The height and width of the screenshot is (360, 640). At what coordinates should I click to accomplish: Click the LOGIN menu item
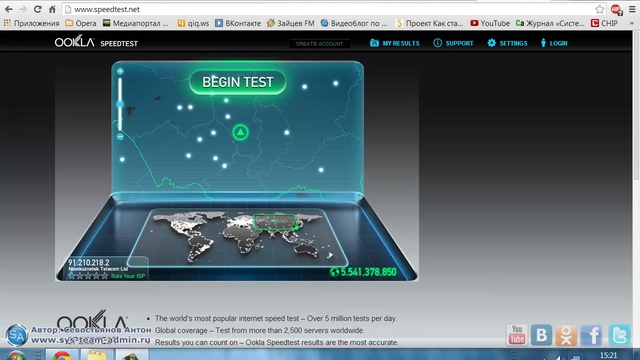pyautogui.click(x=554, y=43)
